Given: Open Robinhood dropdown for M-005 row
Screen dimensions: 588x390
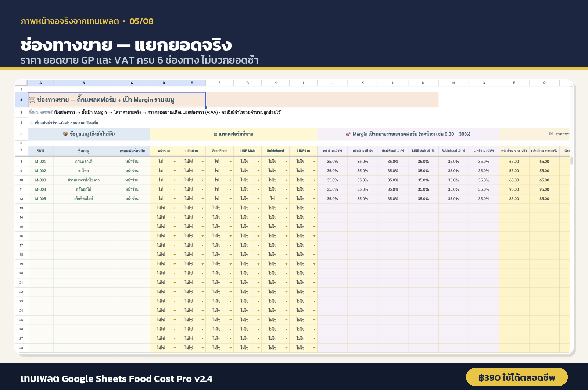Looking at the screenshot, I should click(x=286, y=199).
